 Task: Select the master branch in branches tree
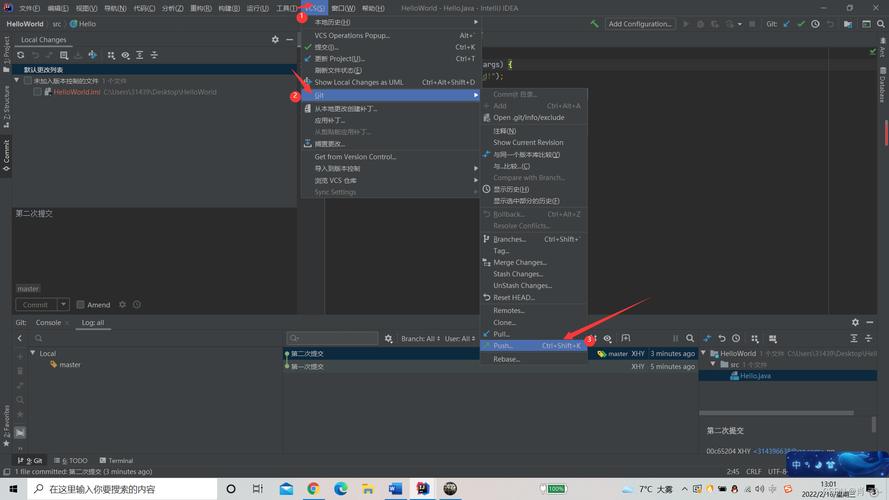coord(65,365)
